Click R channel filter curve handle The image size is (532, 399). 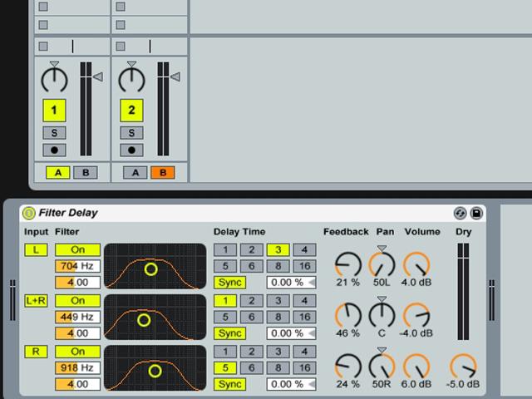[155, 371]
